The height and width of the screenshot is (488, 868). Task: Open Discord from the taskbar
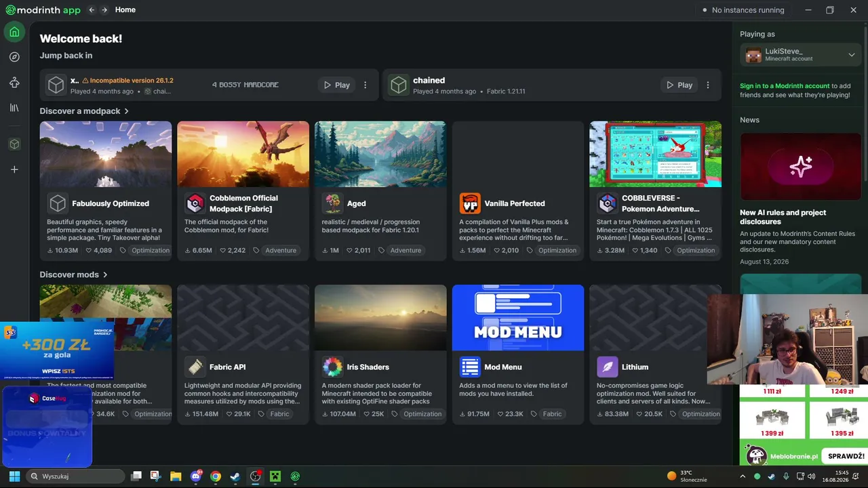click(196, 476)
